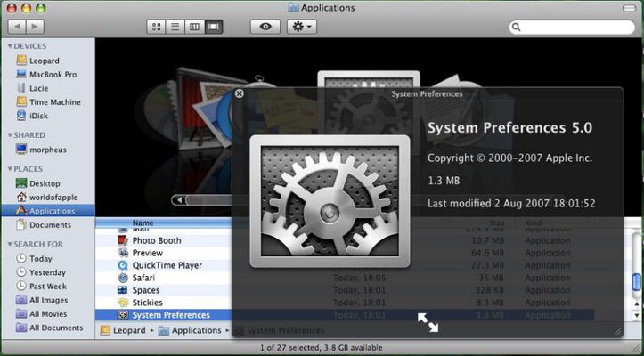The height and width of the screenshot is (356, 644).
Task: Go forward with the right arrow button
Action: point(36,27)
